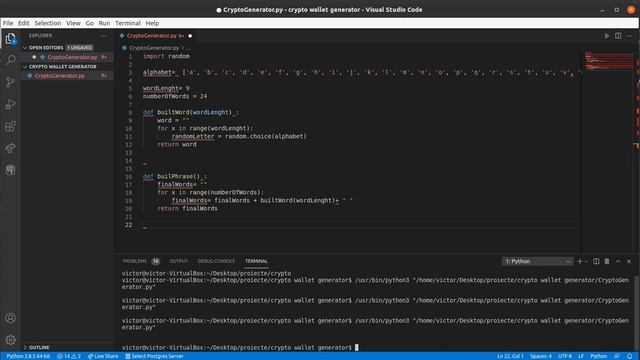
Task: Run Python file with the play icon
Action: click(x=607, y=36)
